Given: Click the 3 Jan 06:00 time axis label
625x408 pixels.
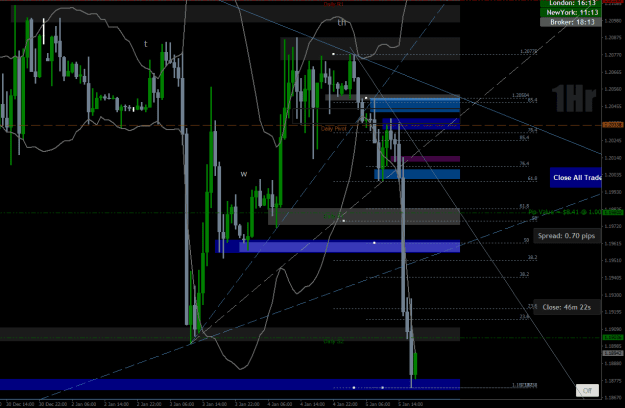Looking at the screenshot, I should click(182, 404).
